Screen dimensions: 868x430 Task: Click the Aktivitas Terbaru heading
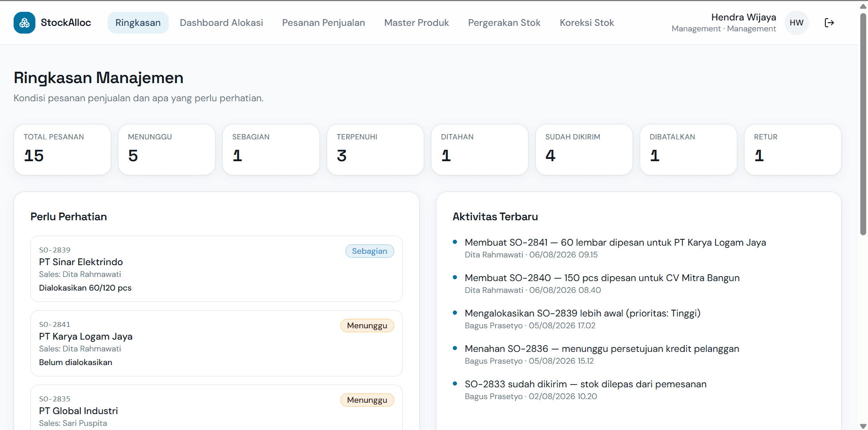coord(495,217)
